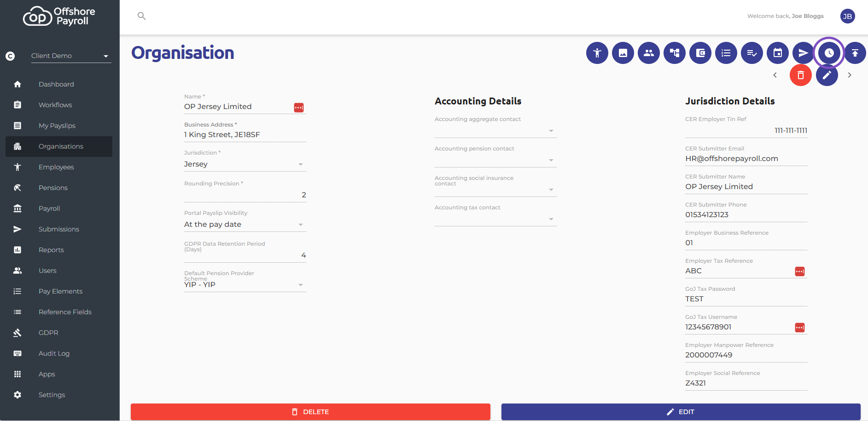Click the wide red DELETE button

click(x=310, y=412)
